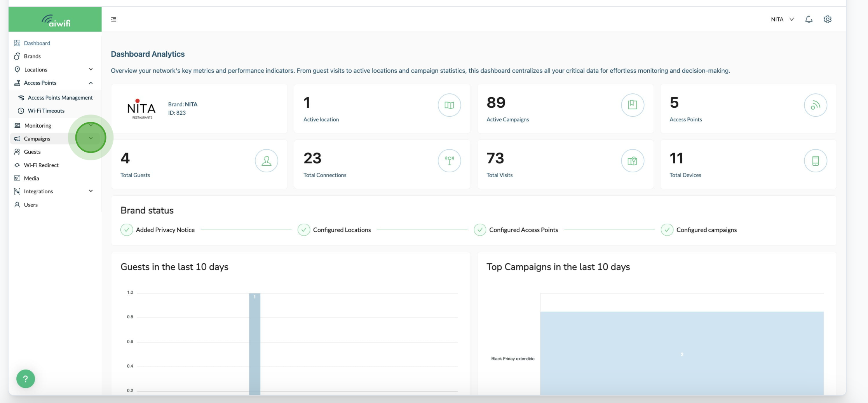This screenshot has width=868, height=403.
Task: Open Media menu item
Action: pyautogui.click(x=54, y=178)
